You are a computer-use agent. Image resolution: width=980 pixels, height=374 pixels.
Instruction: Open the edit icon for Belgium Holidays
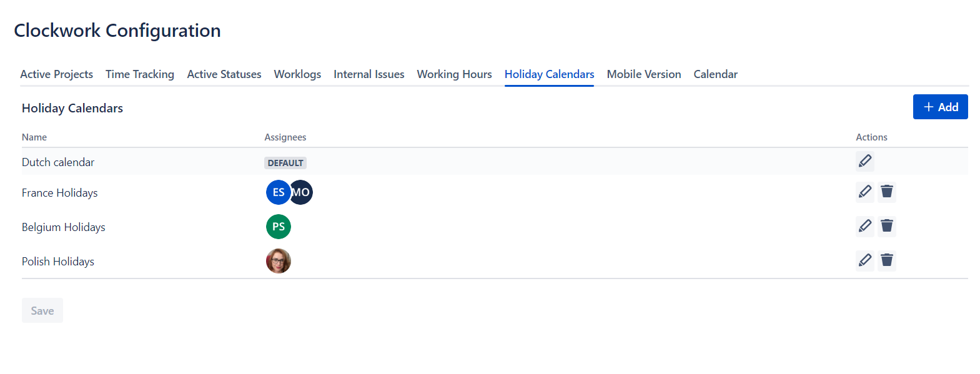click(x=865, y=226)
